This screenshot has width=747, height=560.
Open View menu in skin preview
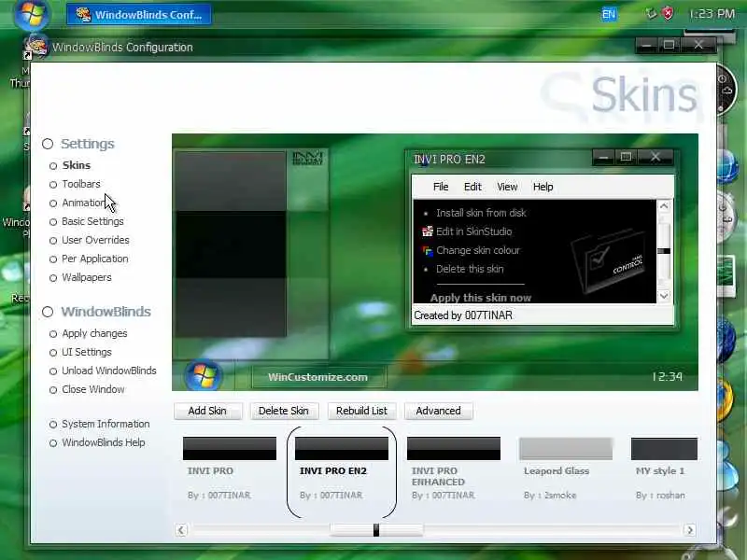(507, 187)
